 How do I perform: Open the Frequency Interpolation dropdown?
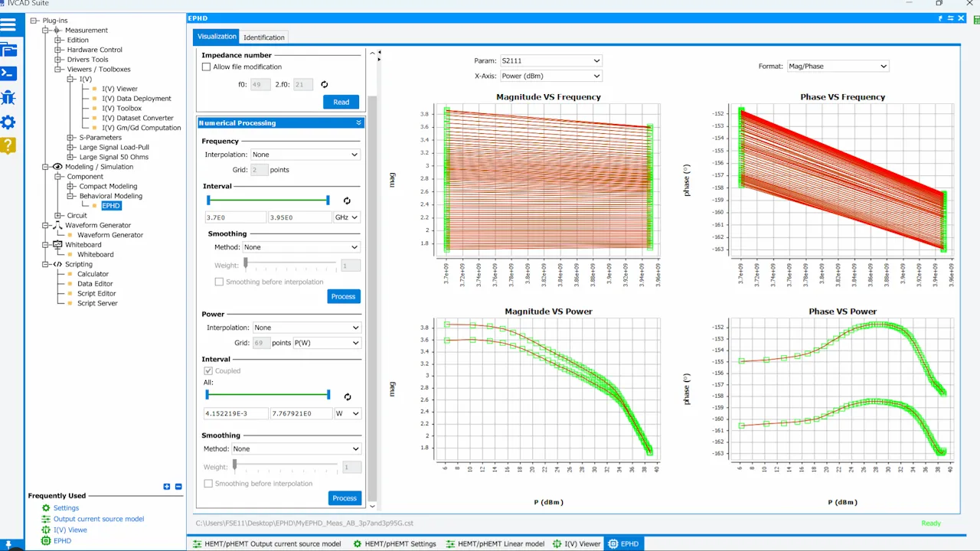coord(305,154)
